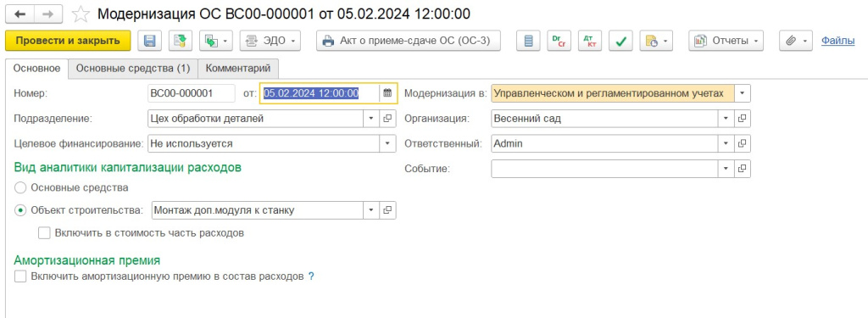The width and height of the screenshot is (868, 318).
Task: Open Ответственный item with open icon
Action: point(743,143)
